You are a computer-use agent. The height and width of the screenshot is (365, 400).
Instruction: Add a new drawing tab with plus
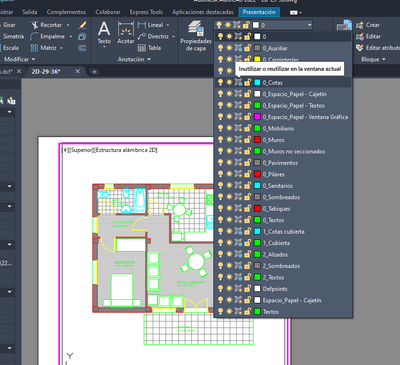coord(94,72)
